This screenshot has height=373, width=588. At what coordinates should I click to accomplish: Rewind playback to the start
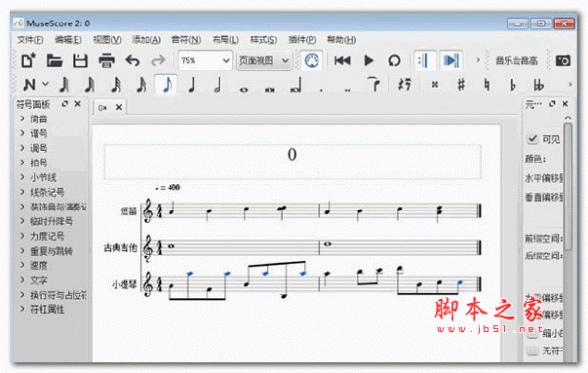coord(342,61)
